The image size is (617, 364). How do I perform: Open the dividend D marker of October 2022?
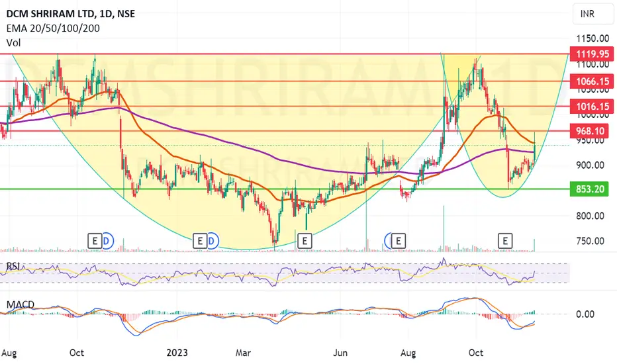coord(107,240)
